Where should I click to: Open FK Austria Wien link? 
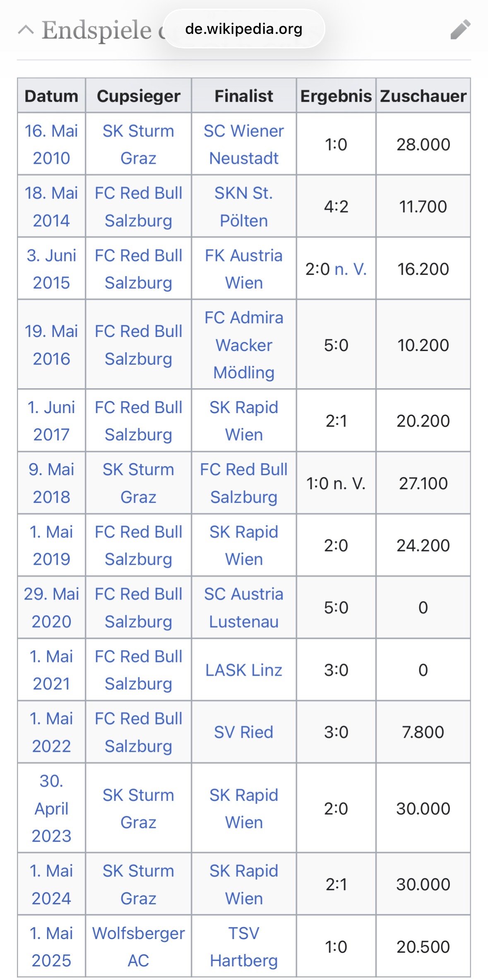tap(244, 269)
